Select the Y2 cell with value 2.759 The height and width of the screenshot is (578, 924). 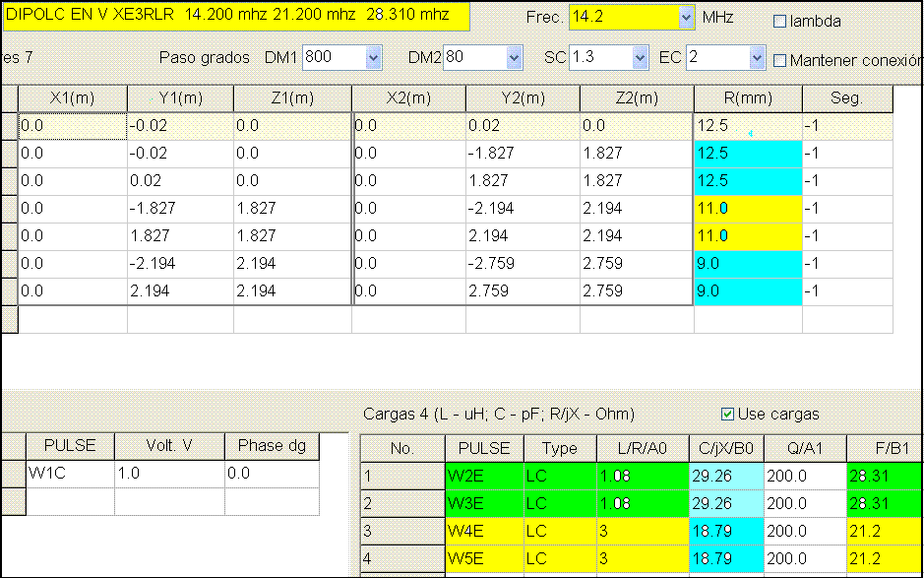pyautogui.click(x=523, y=291)
